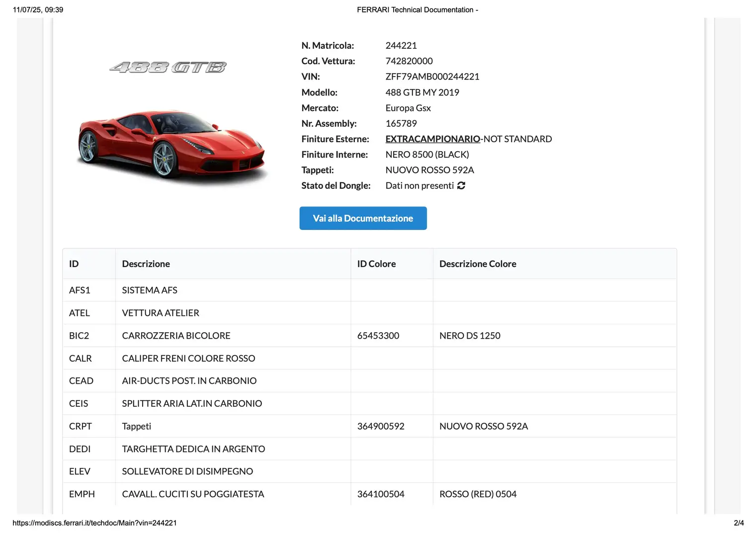Select the DEDI row ID cell
This screenshot has width=756, height=537.
pyautogui.click(x=89, y=449)
